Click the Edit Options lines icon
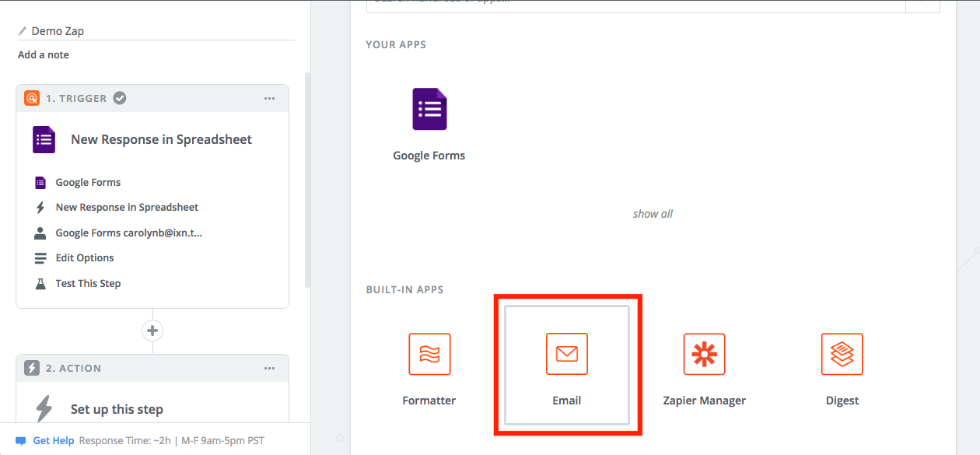This screenshot has width=980, height=455. [x=40, y=258]
